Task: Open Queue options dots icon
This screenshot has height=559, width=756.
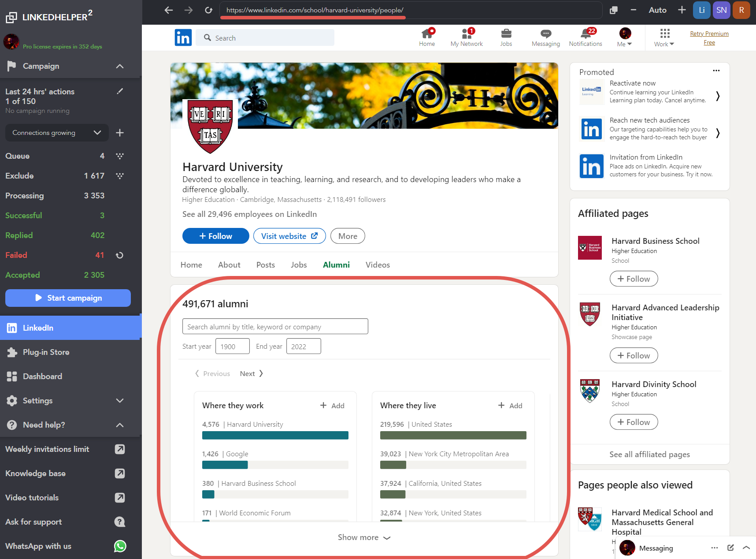Action: pos(119,156)
